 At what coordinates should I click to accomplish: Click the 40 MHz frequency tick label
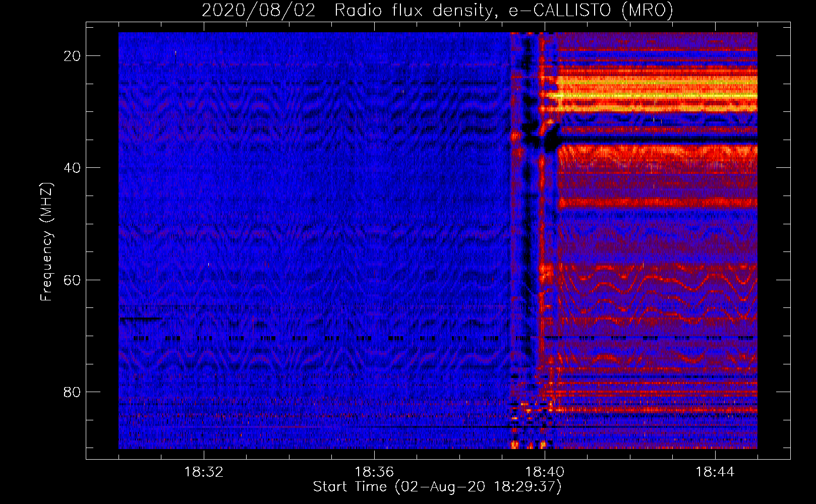73,168
